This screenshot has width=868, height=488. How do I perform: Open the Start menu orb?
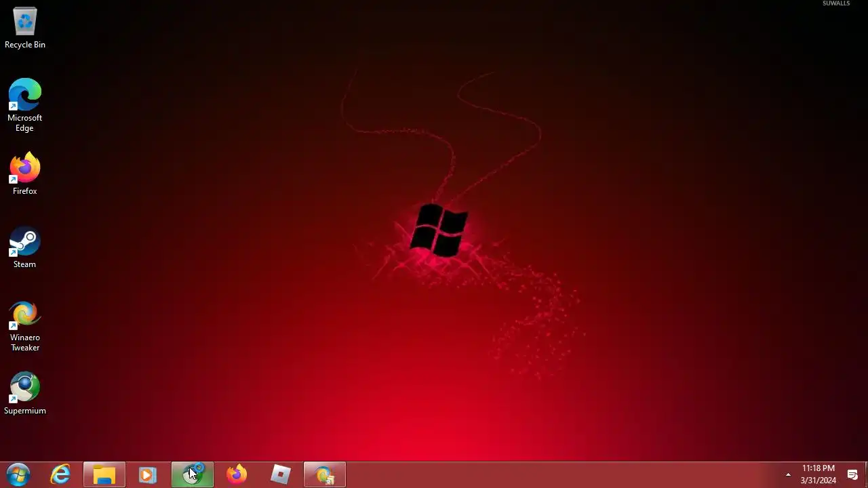pos(18,474)
